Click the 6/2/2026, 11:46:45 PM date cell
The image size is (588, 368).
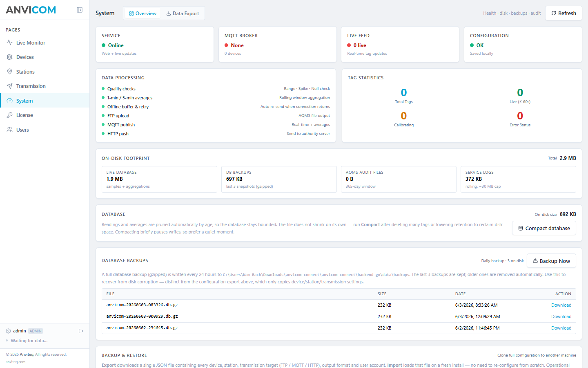click(x=477, y=328)
